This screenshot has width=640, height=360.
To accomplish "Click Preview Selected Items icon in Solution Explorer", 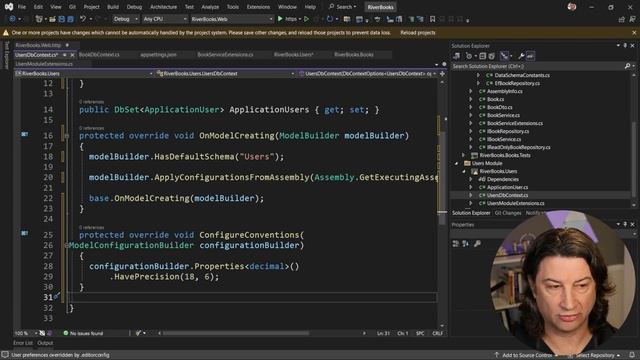I will [530, 56].
